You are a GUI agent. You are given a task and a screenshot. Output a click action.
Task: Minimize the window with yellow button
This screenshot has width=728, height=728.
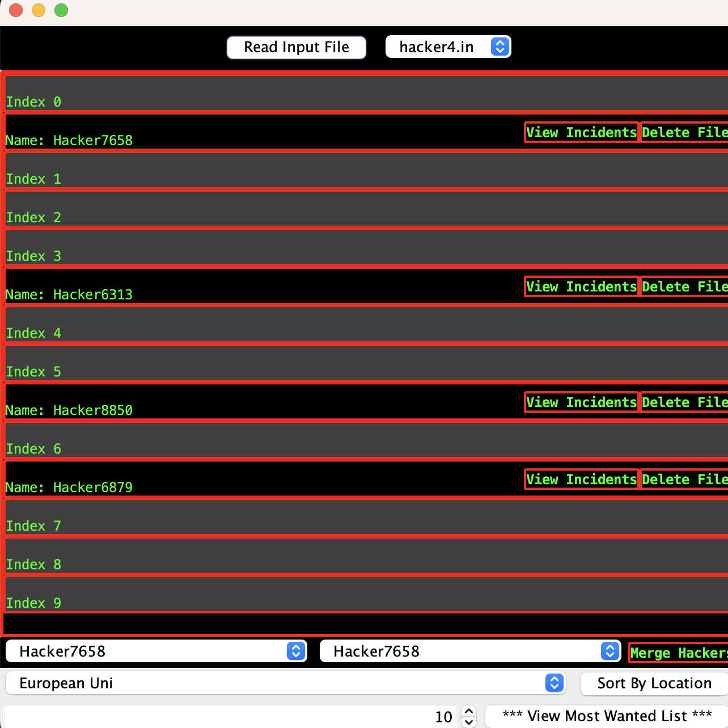tap(39, 10)
